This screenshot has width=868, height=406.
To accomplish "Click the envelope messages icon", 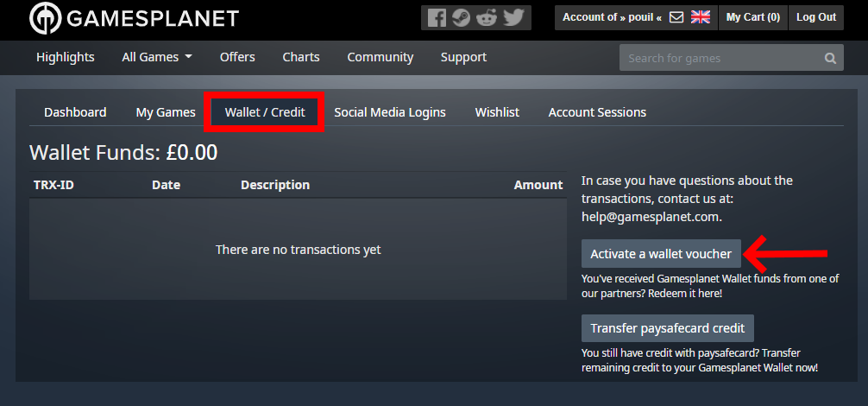I will (676, 17).
